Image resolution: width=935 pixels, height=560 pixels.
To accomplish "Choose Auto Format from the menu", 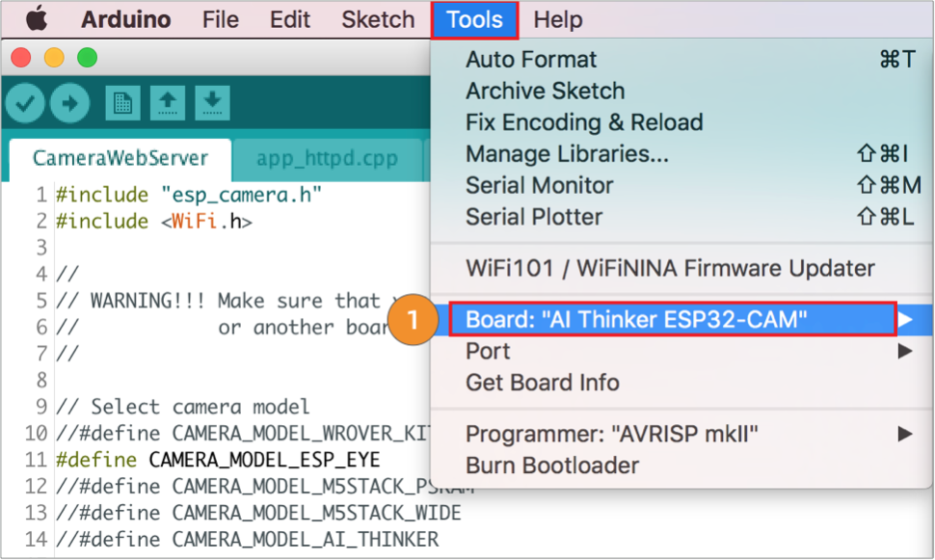I will 531,60.
